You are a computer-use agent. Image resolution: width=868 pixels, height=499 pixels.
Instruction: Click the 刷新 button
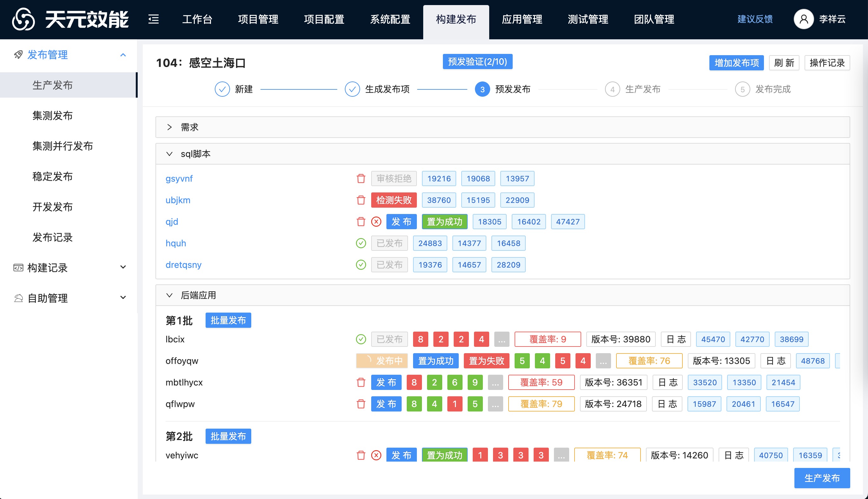point(784,63)
